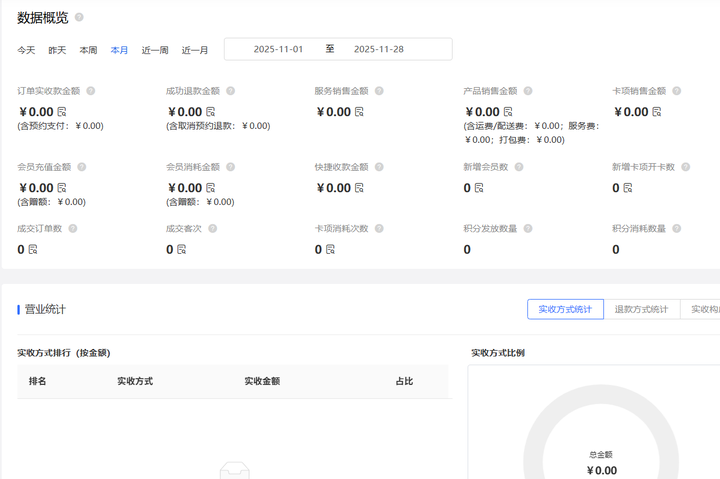
Task: Click help icon next to 快捷收款金额
Action: point(379,167)
